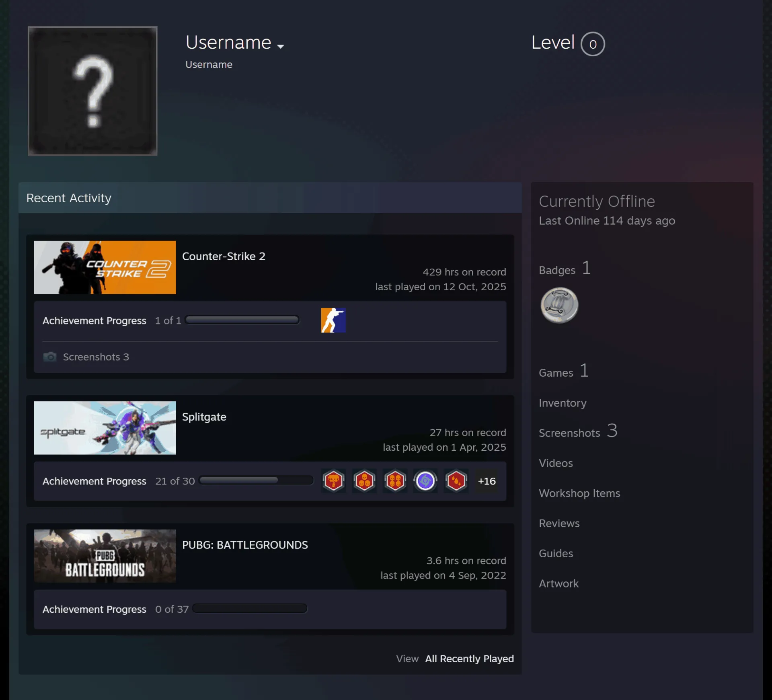Image resolution: width=772 pixels, height=700 pixels.
Task: Go to the Reviews section
Action: (x=559, y=523)
